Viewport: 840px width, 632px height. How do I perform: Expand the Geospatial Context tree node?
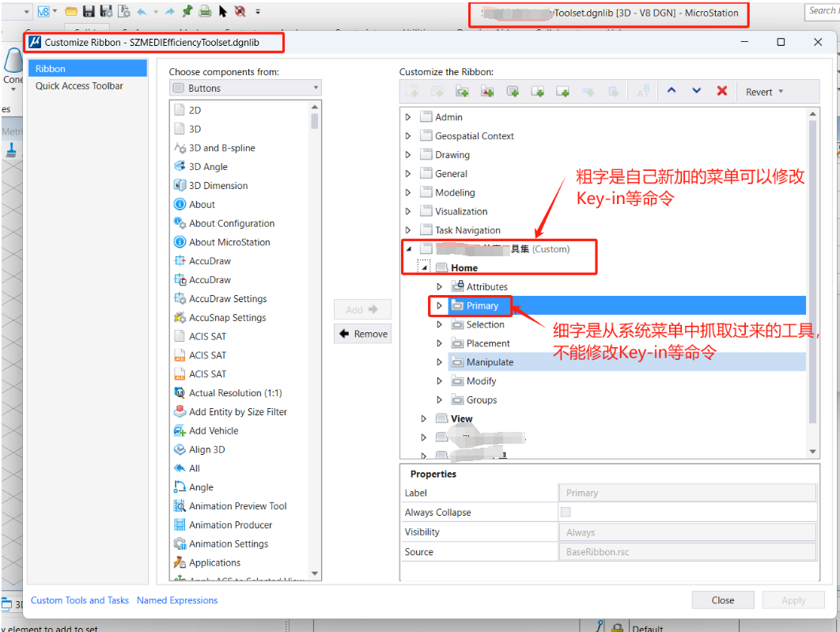point(407,136)
